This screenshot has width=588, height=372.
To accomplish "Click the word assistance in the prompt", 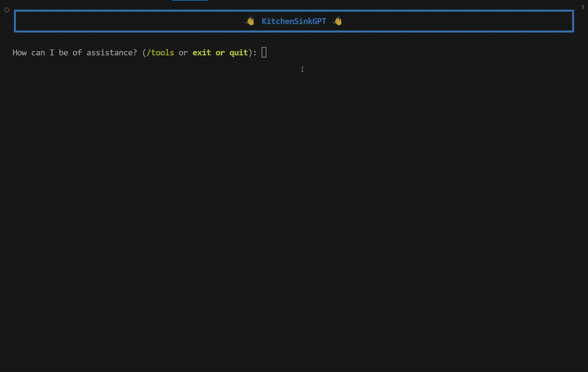I will tap(111, 53).
